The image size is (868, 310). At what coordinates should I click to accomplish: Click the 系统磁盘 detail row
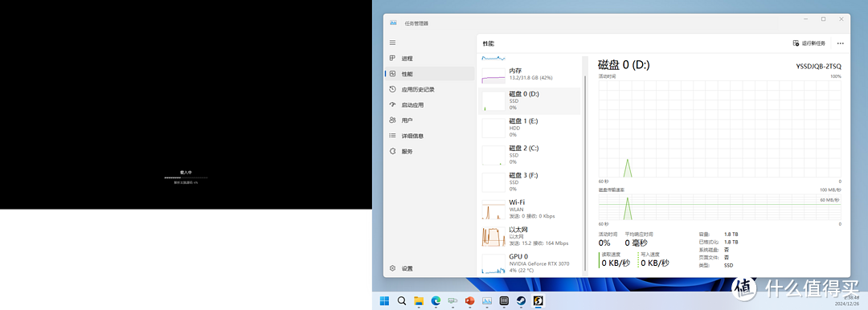pyautogui.click(x=714, y=250)
